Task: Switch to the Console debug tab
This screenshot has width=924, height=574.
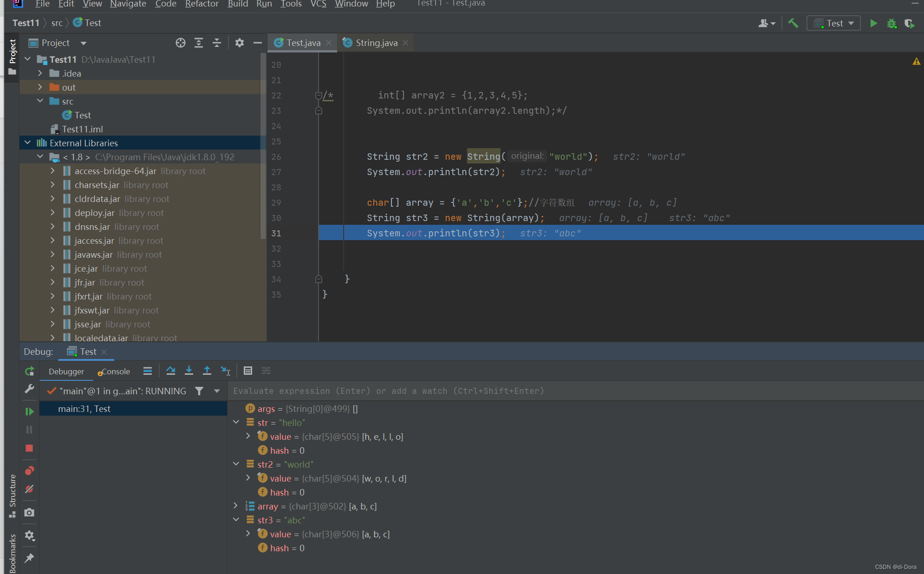Action: pyautogui.click(x=115, y=372)
